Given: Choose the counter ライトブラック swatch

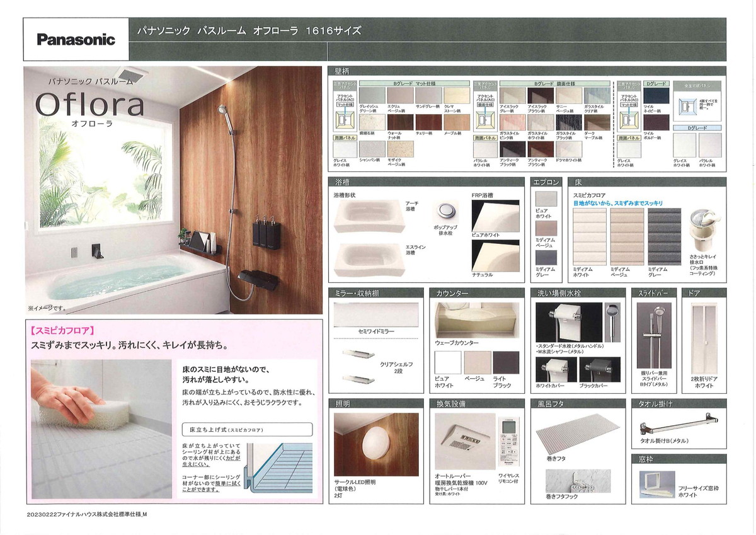Looking at the screenshot, I should coord(505,362).
